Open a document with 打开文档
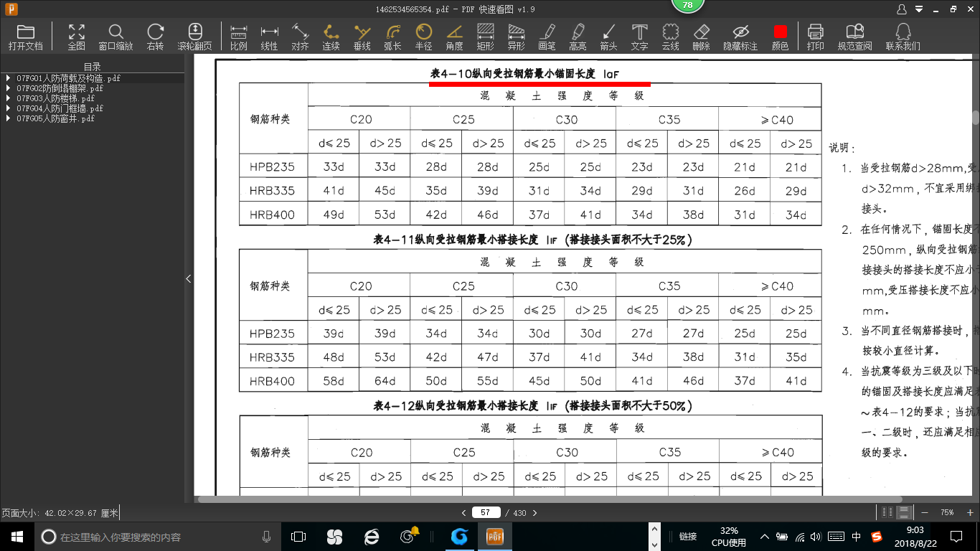The width and height of the screenshot is (980, 551). (x=26, y=37)
